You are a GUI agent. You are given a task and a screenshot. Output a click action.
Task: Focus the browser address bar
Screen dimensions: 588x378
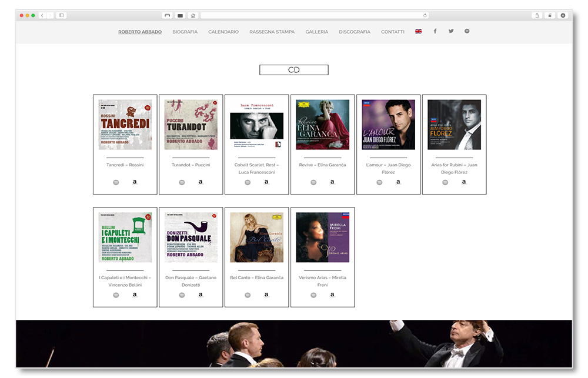click(314, 15)
